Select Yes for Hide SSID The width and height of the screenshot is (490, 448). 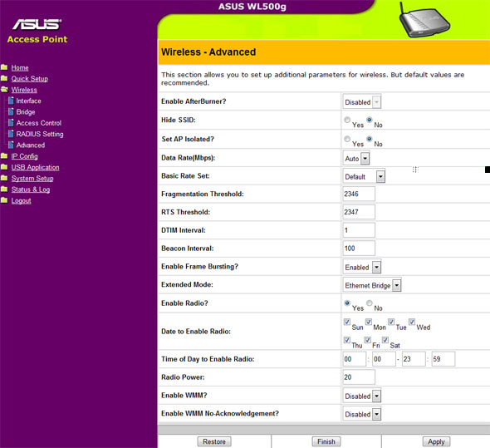coord(347,120)
